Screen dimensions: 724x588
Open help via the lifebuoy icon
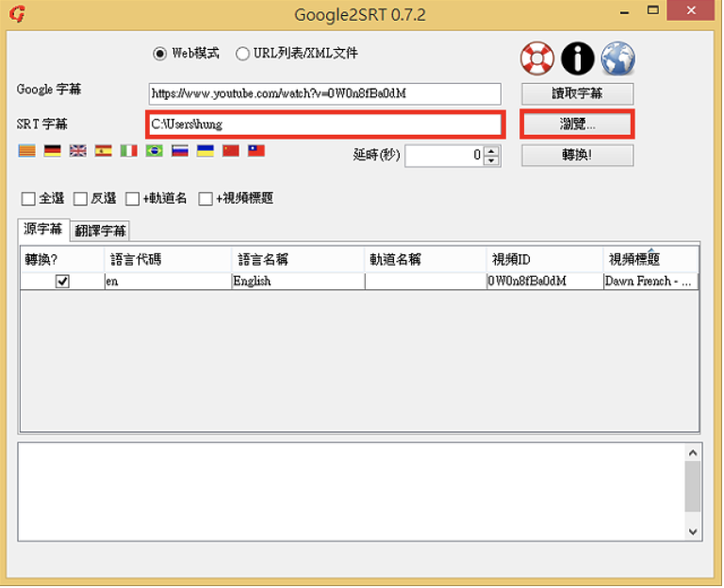point(537,58)
